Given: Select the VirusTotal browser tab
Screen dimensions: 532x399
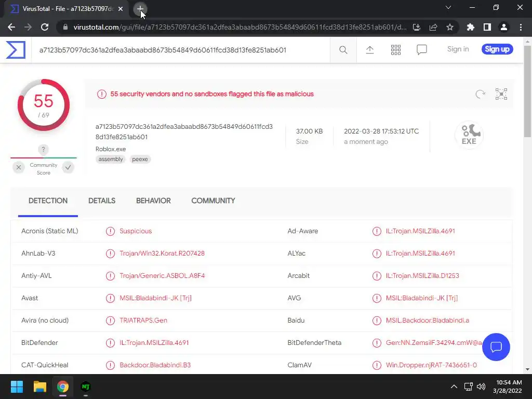Looking at the screenshot, I should (66, 9).
